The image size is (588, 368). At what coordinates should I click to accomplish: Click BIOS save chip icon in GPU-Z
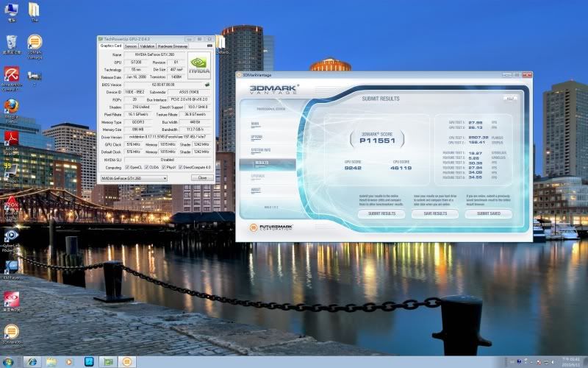click(x=207, y=85)
